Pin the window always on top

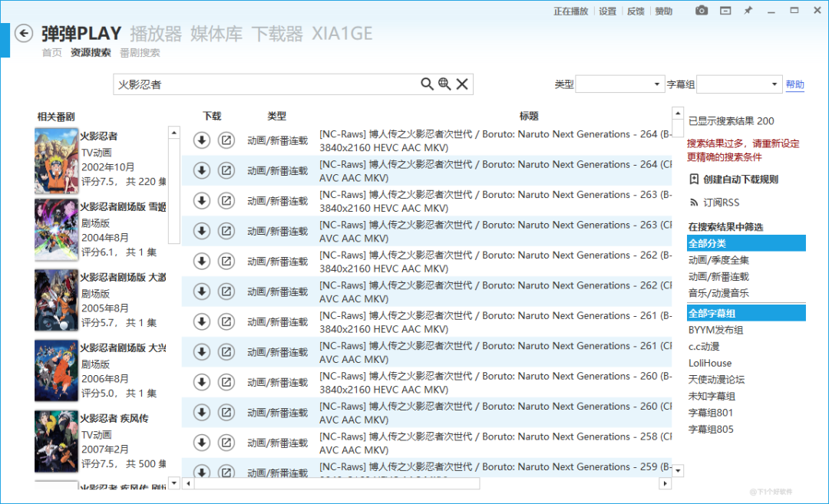pos(748,10)
